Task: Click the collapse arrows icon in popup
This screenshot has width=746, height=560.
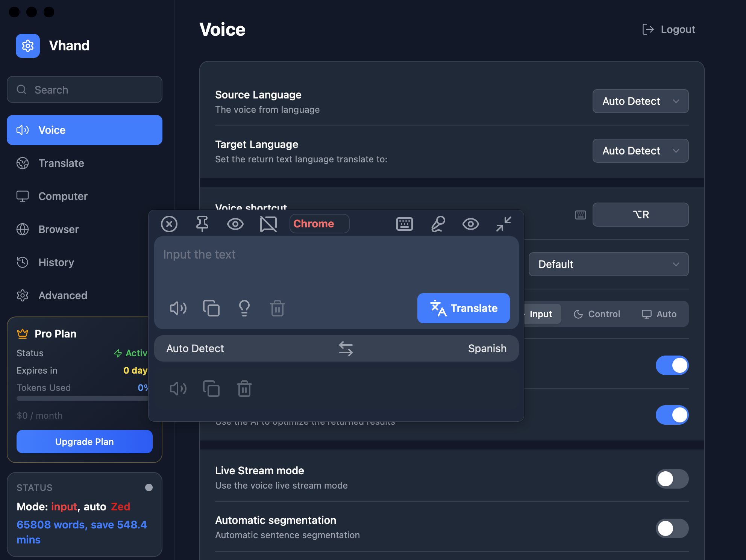Action: pyautogui.click(x=503, y=224)
